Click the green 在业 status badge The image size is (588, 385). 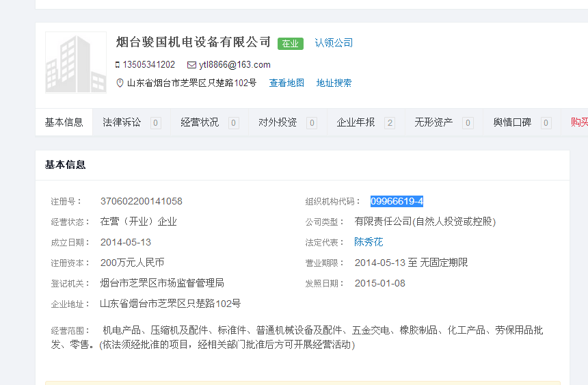[x=290, y=44]
